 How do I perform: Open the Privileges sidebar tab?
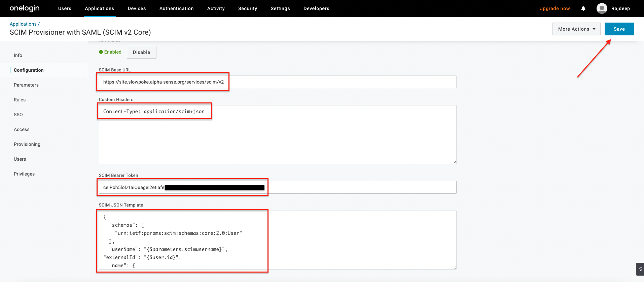(x=24, y=174)
